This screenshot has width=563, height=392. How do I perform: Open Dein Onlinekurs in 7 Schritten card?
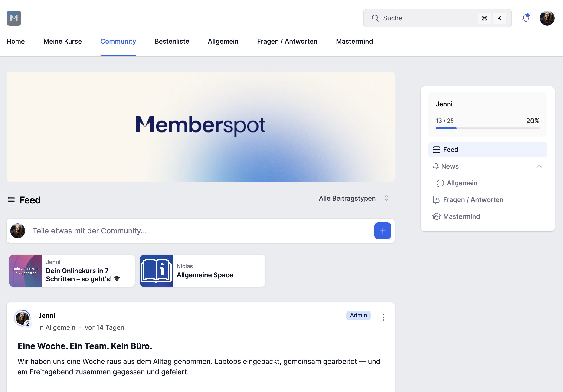coord(72,271)
